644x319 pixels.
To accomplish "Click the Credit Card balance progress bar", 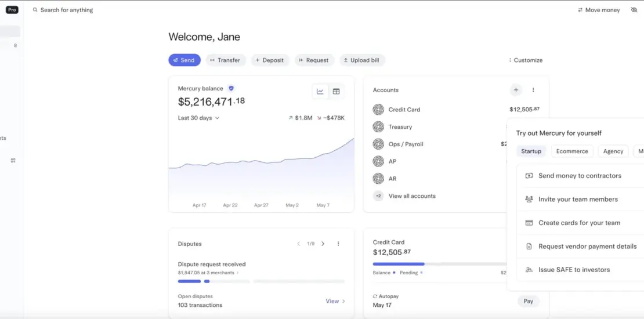I will 439,264.
